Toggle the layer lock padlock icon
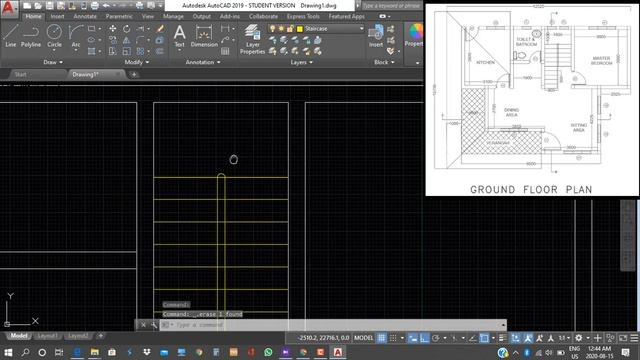This screenshot has width=640, height=360. 290,29
